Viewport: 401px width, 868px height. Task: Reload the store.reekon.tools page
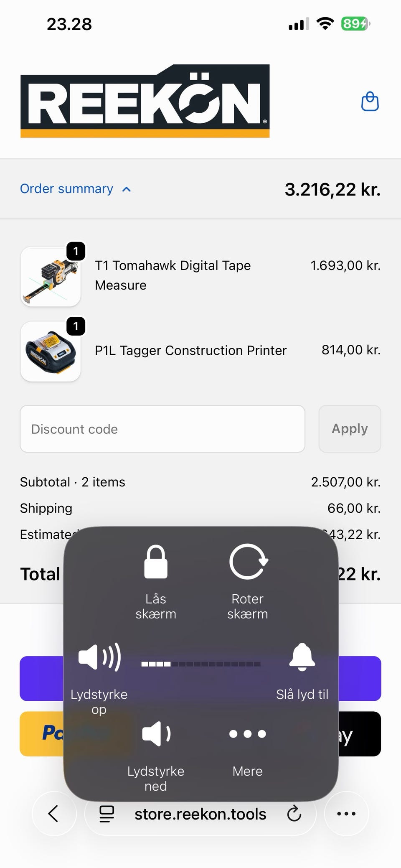coord(294,814)
